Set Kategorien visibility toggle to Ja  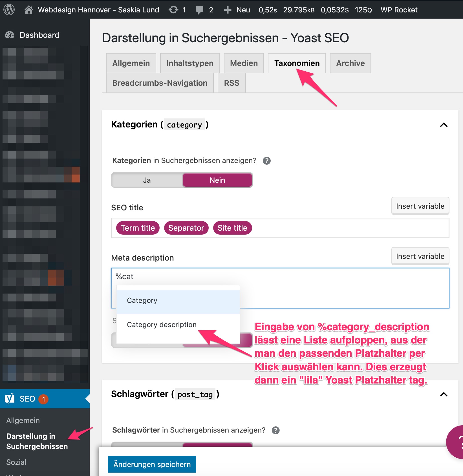pos(147,180)
